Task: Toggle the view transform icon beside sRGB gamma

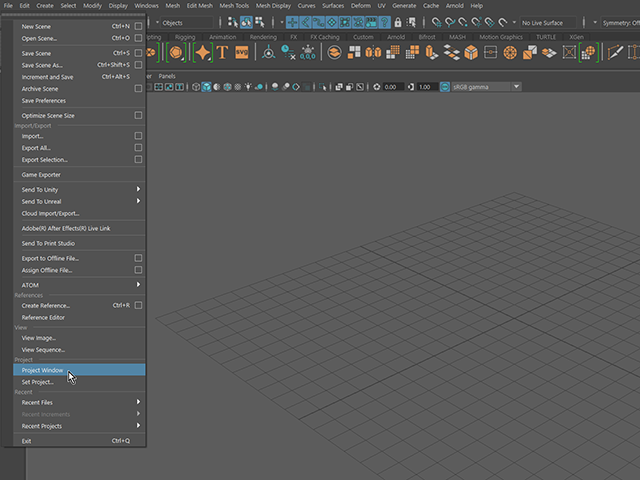Action: pos(445,87)
